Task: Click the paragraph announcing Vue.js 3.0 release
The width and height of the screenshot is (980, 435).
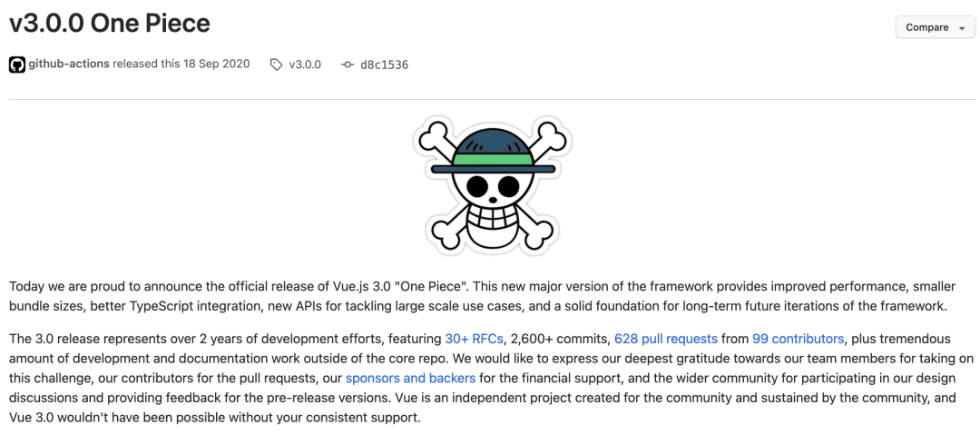Action: (483, 296)
